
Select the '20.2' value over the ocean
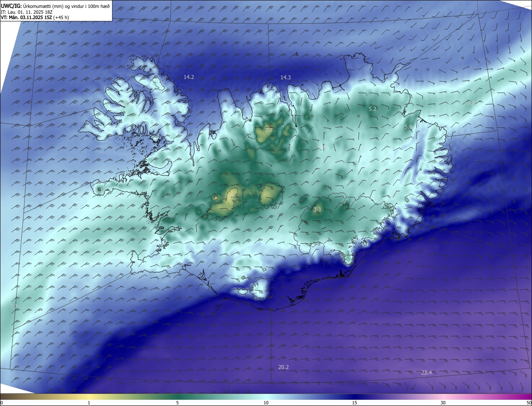coord(283,367)
